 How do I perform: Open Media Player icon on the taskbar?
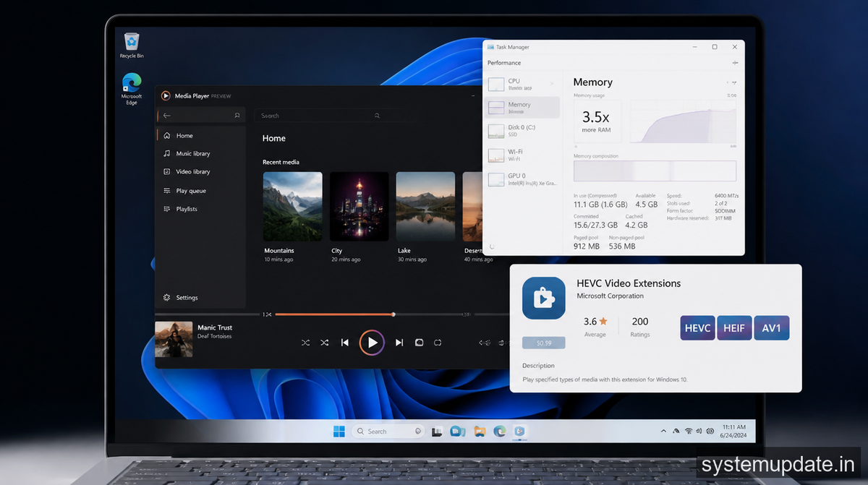pos(519,432)
